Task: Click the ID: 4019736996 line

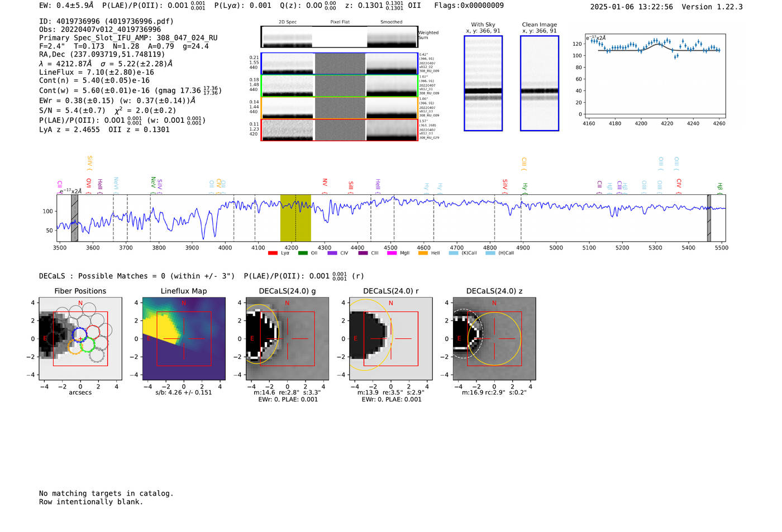Action: (x=106, y=21)
